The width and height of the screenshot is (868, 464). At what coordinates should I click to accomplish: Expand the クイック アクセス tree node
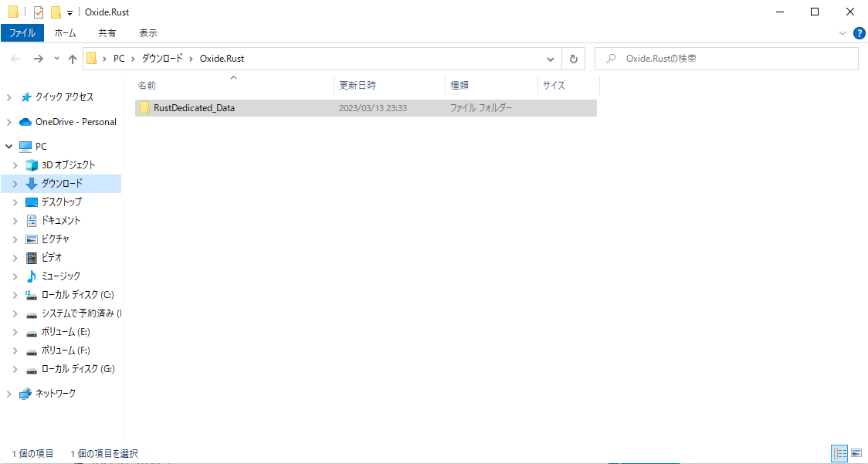pyautogui.click(x=8, y=97)
